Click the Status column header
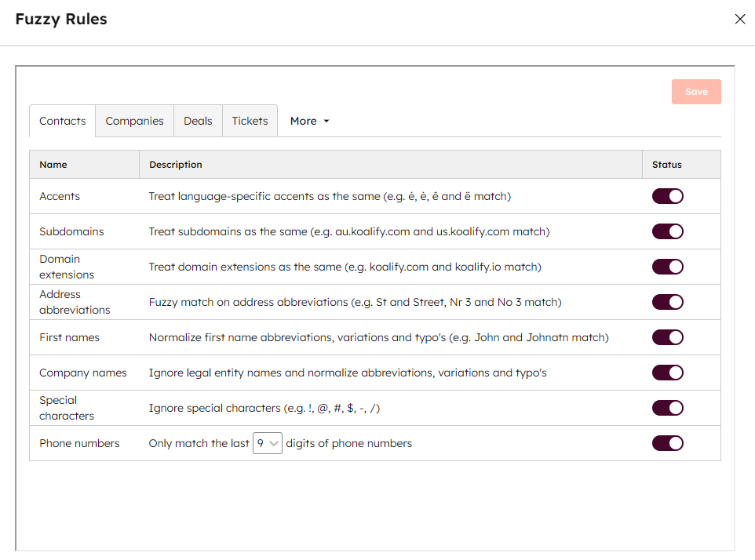The width and height of the screenshot is (755, 560). (x=666, y=165)
